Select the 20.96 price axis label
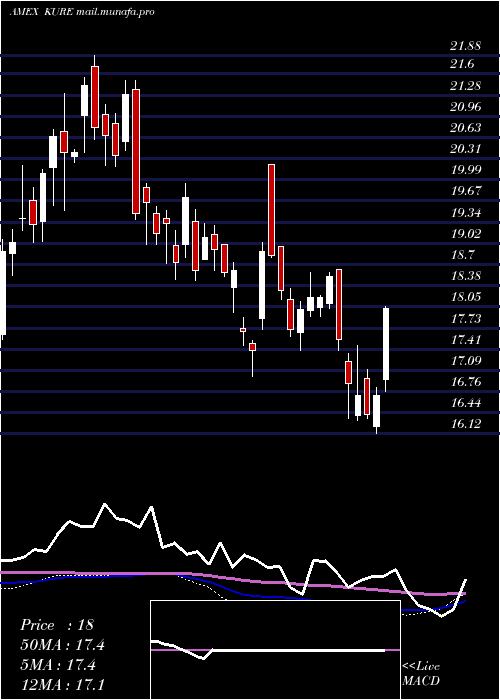Viewport: 500px width, 700px height. tap(465, 106)
